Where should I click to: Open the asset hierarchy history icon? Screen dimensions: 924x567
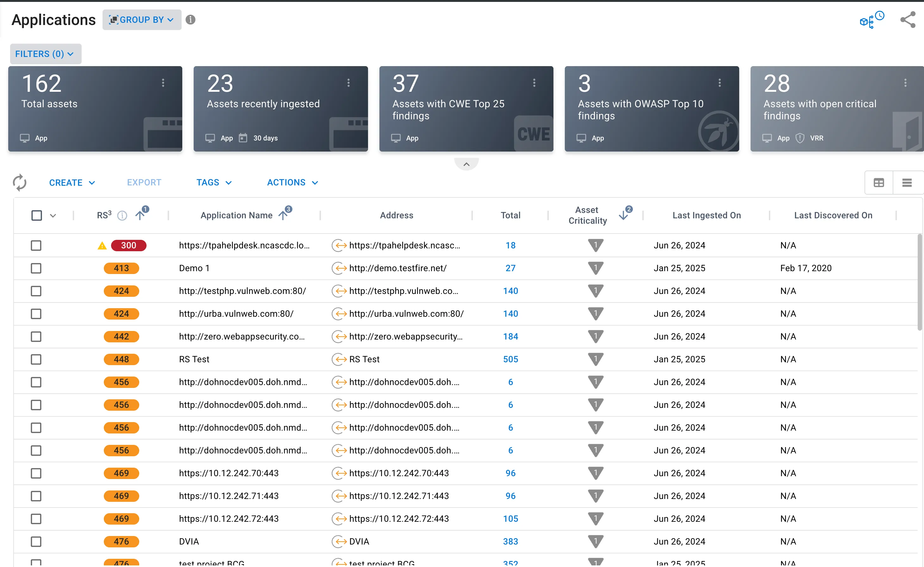[x=871, y=20]
